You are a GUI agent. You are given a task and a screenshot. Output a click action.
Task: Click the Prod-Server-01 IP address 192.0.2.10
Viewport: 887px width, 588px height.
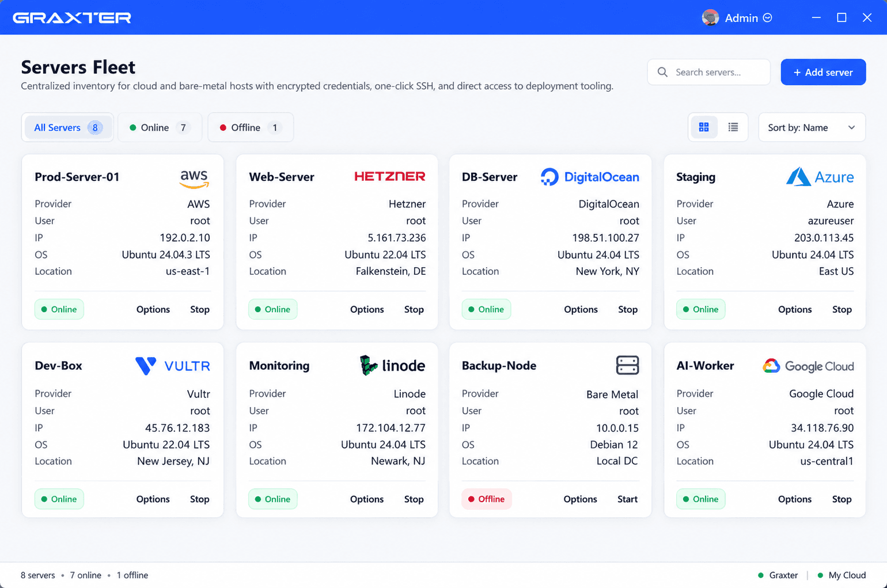click(x=185, y=238)
